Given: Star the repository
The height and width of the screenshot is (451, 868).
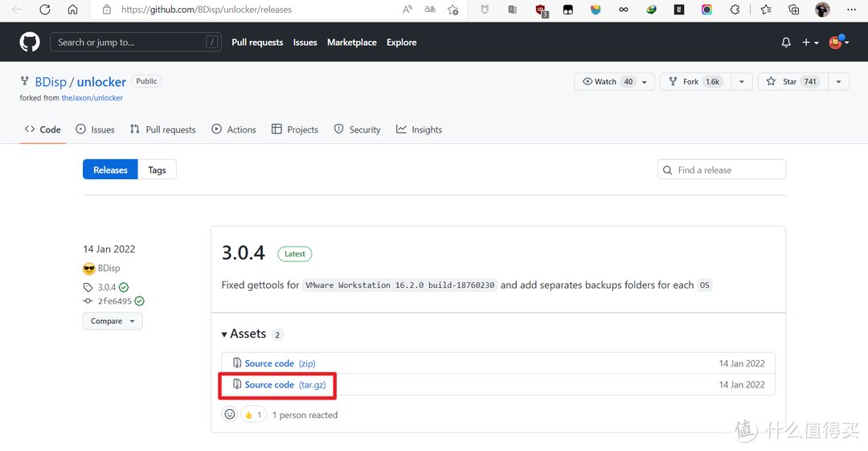Looking at the screenshot, I should 793,81.
